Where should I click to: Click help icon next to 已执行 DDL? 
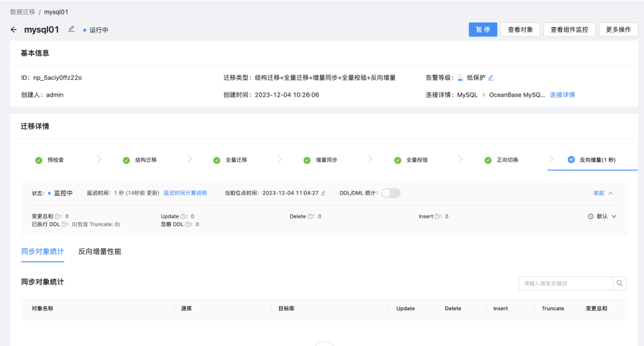(x=64, y=224)
